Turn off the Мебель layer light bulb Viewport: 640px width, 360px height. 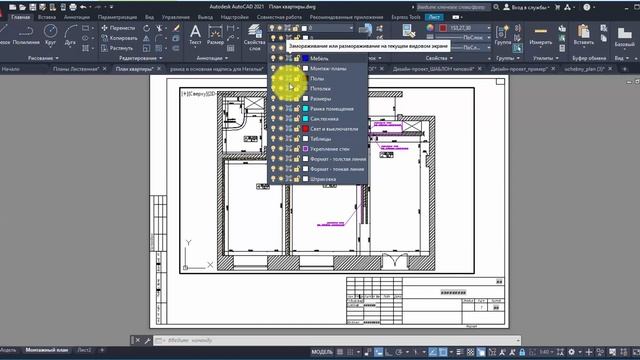273,58
